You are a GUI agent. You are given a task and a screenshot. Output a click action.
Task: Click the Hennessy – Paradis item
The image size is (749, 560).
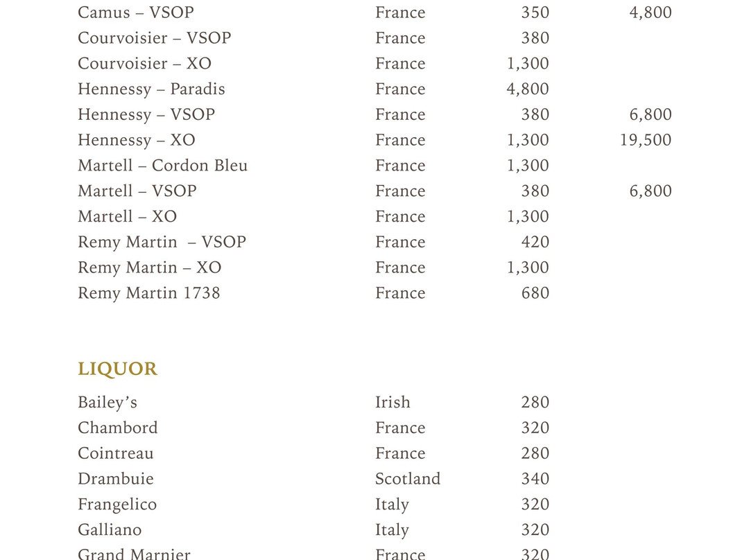[x=151, y=89]
